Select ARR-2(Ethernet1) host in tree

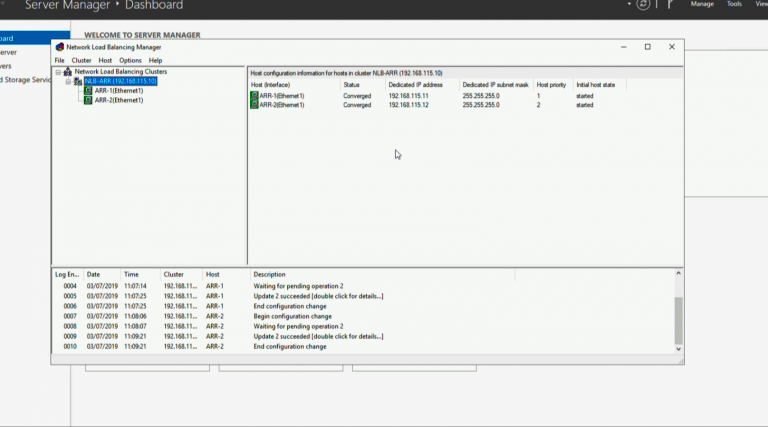[x=119, y=100]
